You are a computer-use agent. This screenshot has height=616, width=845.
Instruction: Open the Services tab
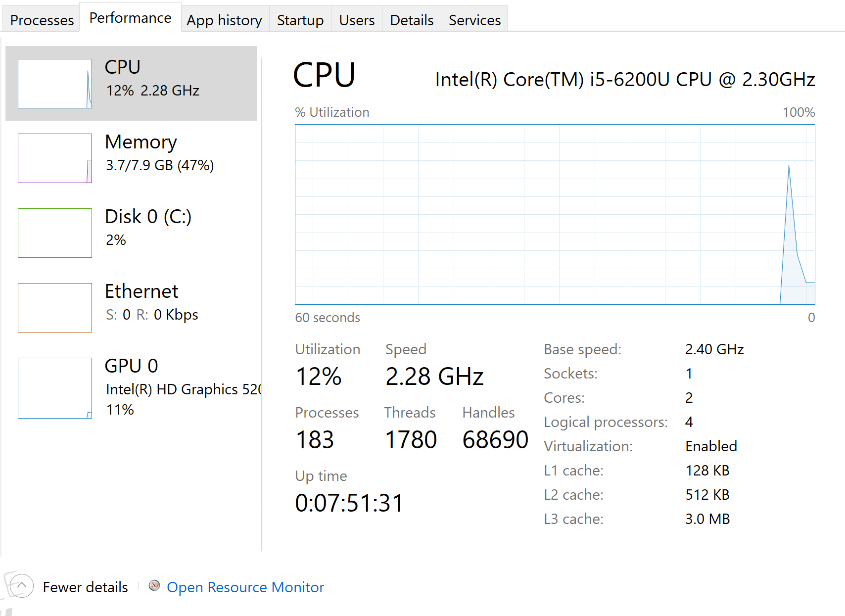[474, 20]
